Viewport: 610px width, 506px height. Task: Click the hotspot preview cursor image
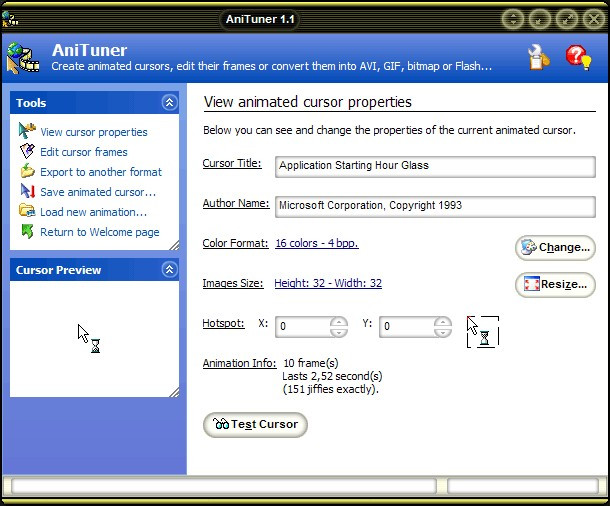pyautogui.click(x=482, y=332)
